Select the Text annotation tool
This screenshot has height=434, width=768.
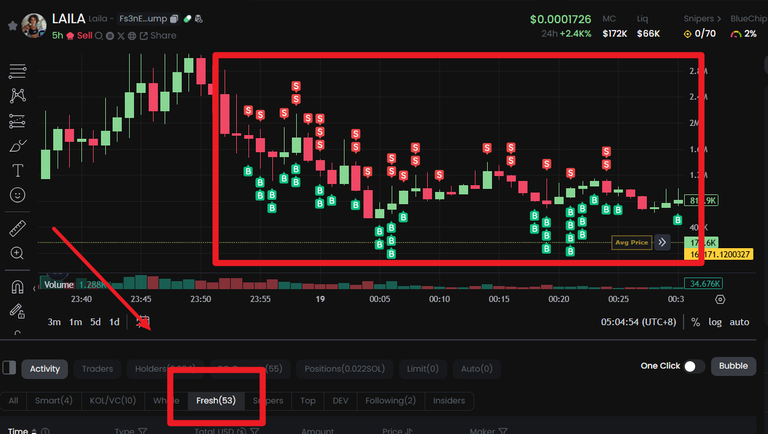(17, 170)
